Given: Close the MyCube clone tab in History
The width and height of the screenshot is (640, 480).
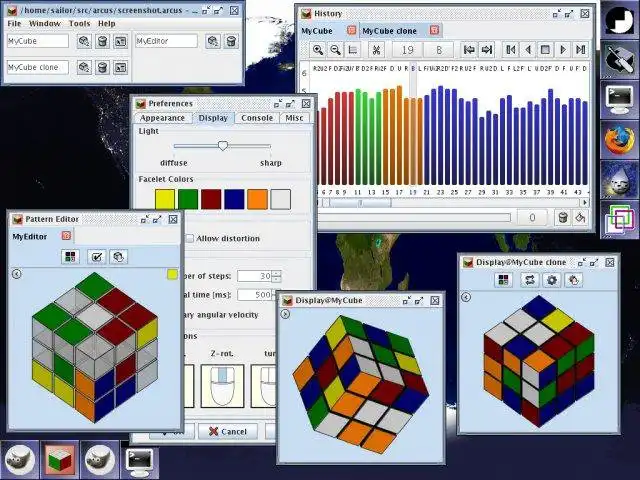Looking at the screenshot, I should click(x=434, y=30).
